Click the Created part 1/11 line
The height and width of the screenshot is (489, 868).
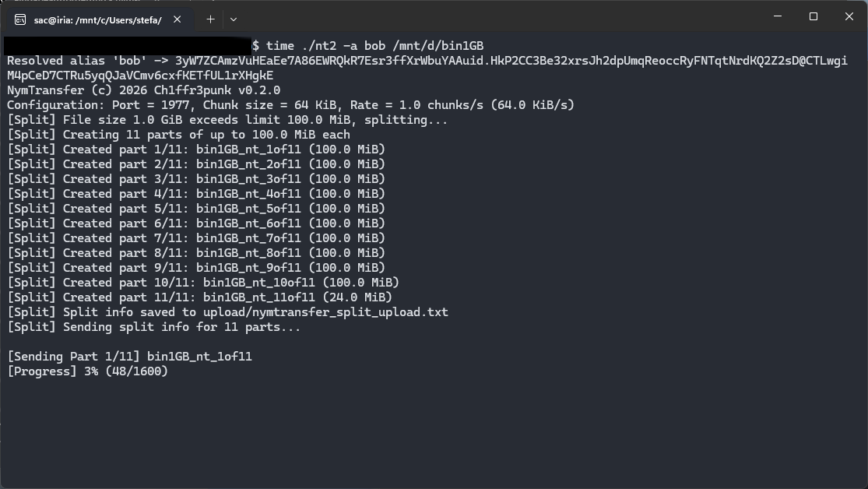click(x=196, y=149)
